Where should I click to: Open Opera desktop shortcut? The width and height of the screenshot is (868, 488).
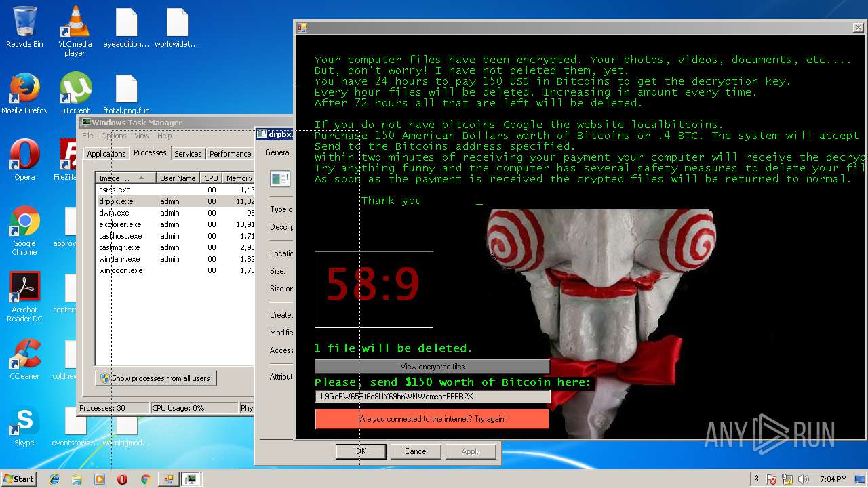pos(24,159)
